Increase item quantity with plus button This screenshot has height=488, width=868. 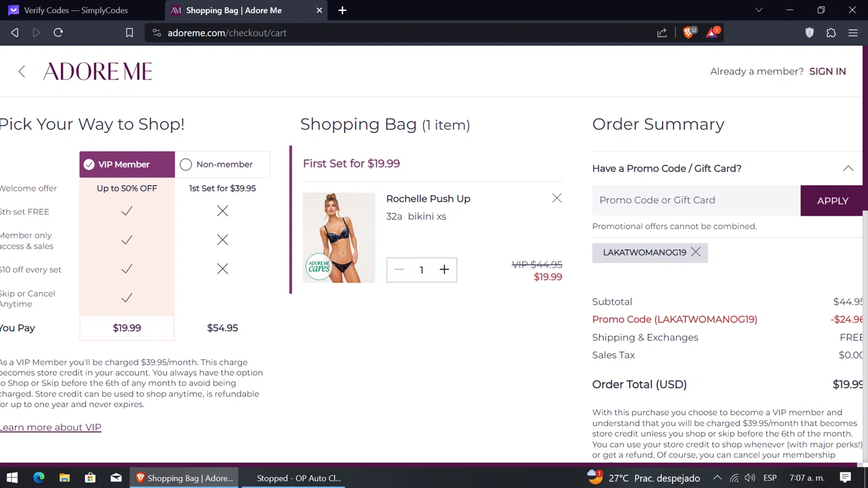(x=444, y=269)
